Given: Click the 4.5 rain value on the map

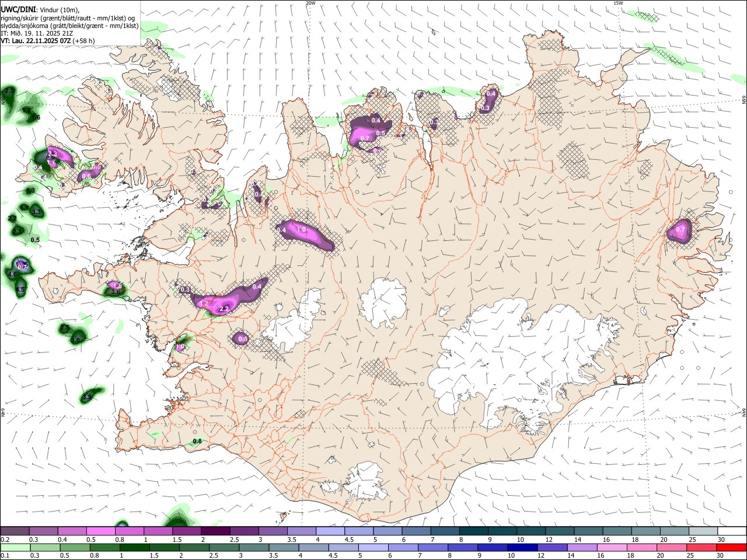Looking at the screenshot, I should point(20,290).
